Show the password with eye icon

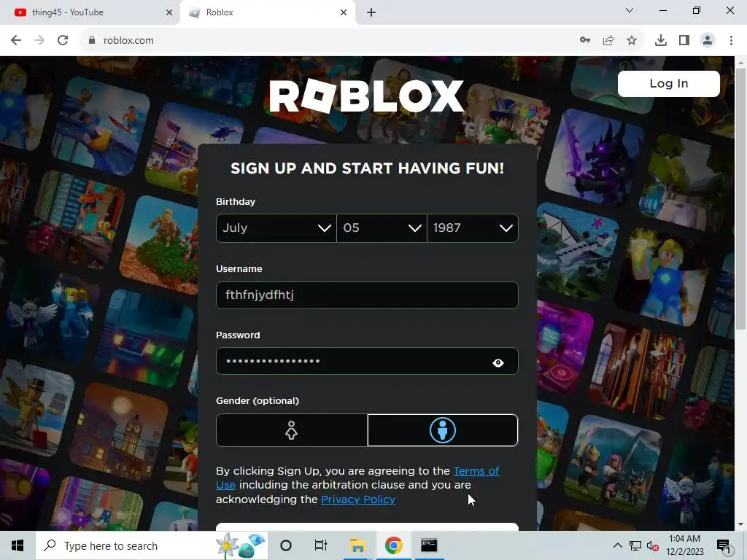(x=498, y=363)
